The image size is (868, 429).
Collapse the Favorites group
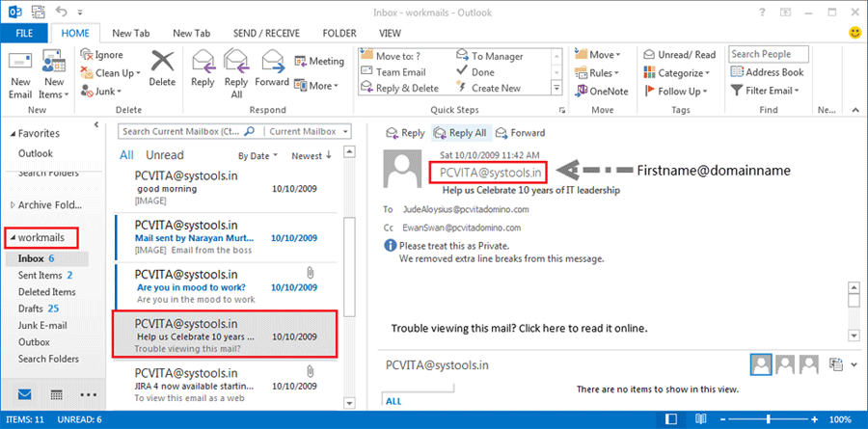pyautogui.click(x=14, y=133)
